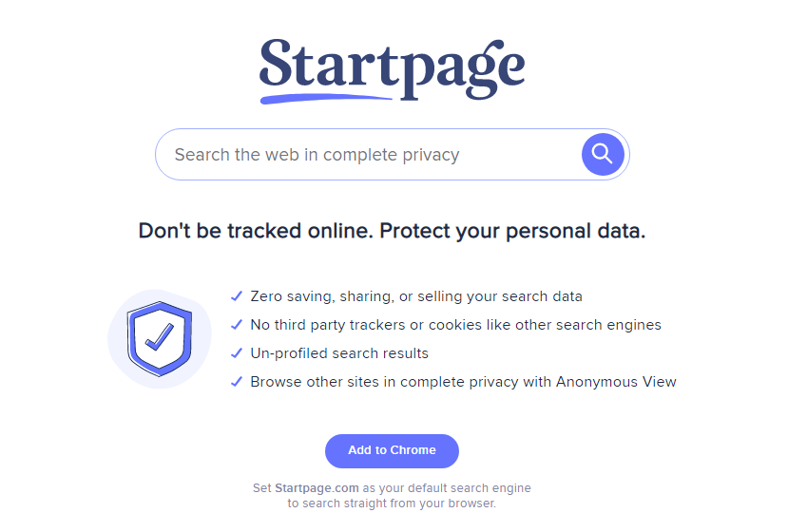Click the "Un-profiled search results" text
This screenshot has height=532, width=807.
click(339, 353)
